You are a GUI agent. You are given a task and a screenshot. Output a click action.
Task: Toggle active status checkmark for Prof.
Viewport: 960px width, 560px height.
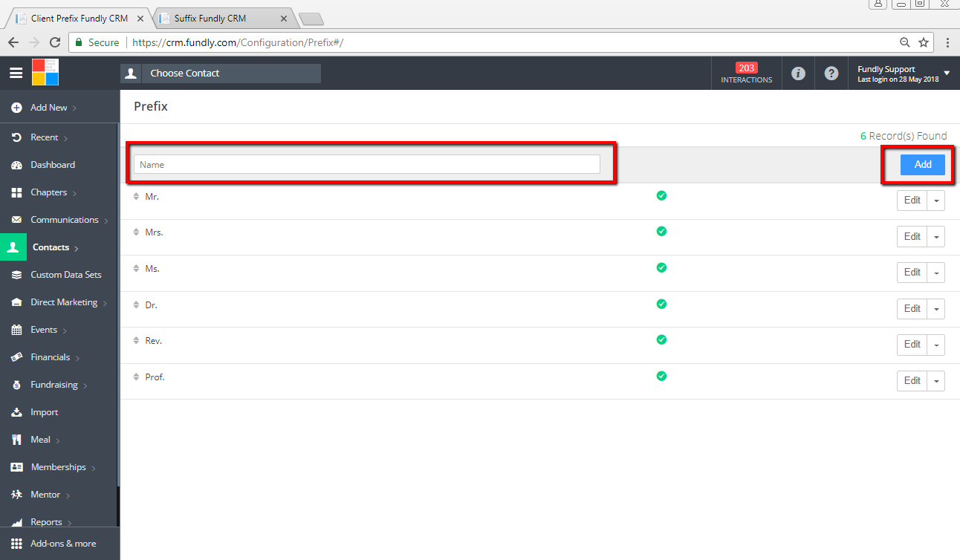(x=661, y=376)
